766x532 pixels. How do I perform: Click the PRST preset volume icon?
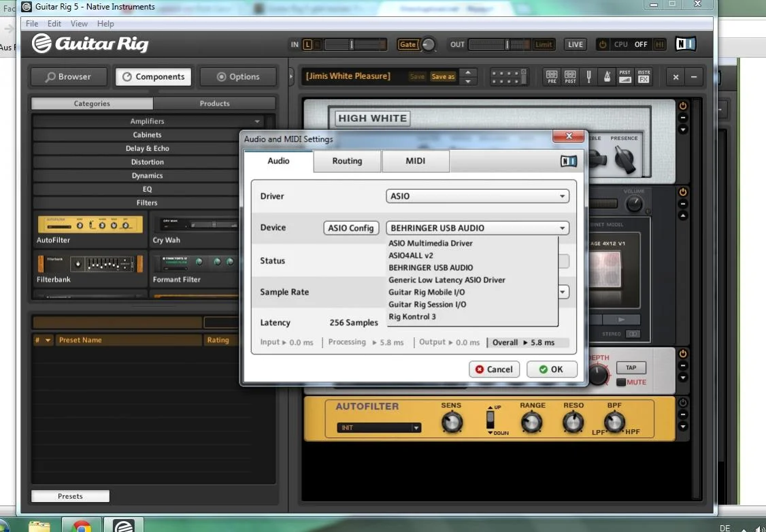pyautogui.click(x=625, y=77)
